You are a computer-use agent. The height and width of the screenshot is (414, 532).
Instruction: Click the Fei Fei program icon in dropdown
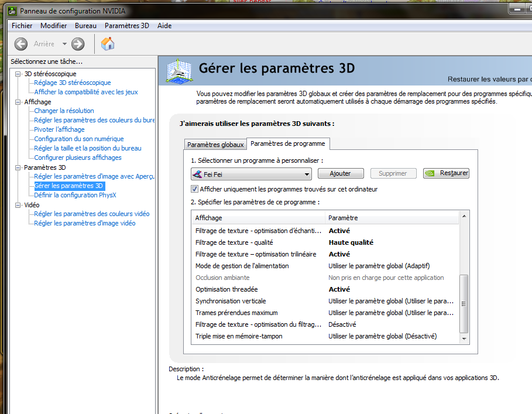(x=197, y=175)
